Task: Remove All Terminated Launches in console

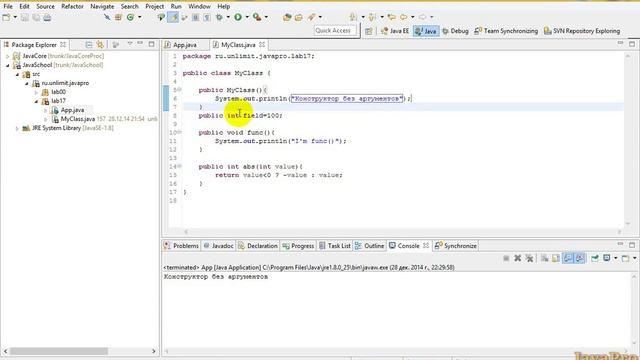Action: [529, 258]
